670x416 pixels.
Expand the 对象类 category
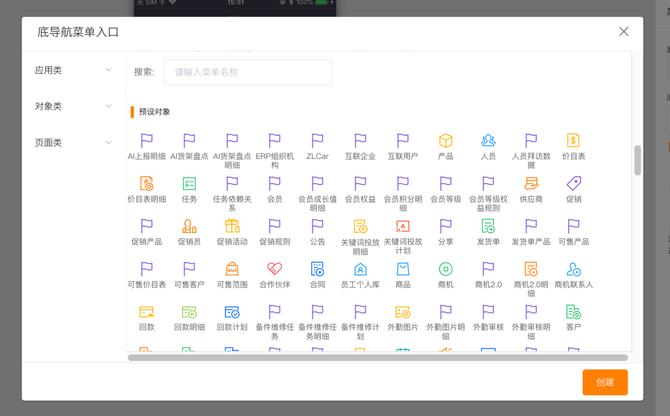(x=74, y=106)
